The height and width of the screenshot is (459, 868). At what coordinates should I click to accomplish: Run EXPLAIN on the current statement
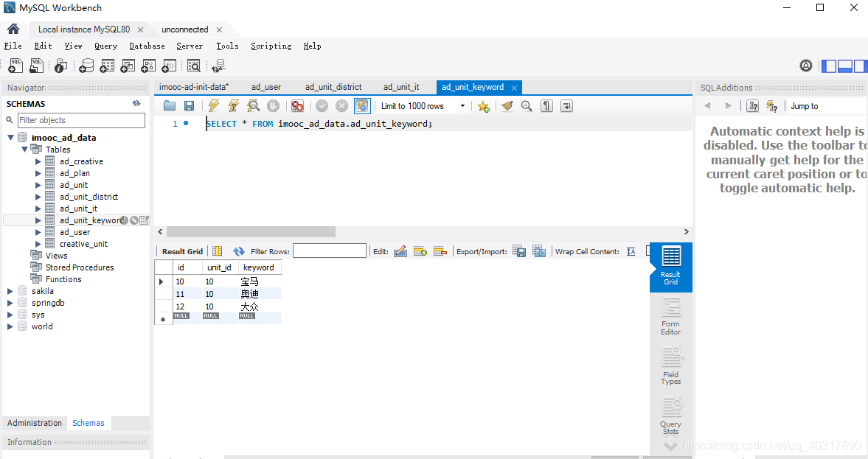(x=254, y=105)
